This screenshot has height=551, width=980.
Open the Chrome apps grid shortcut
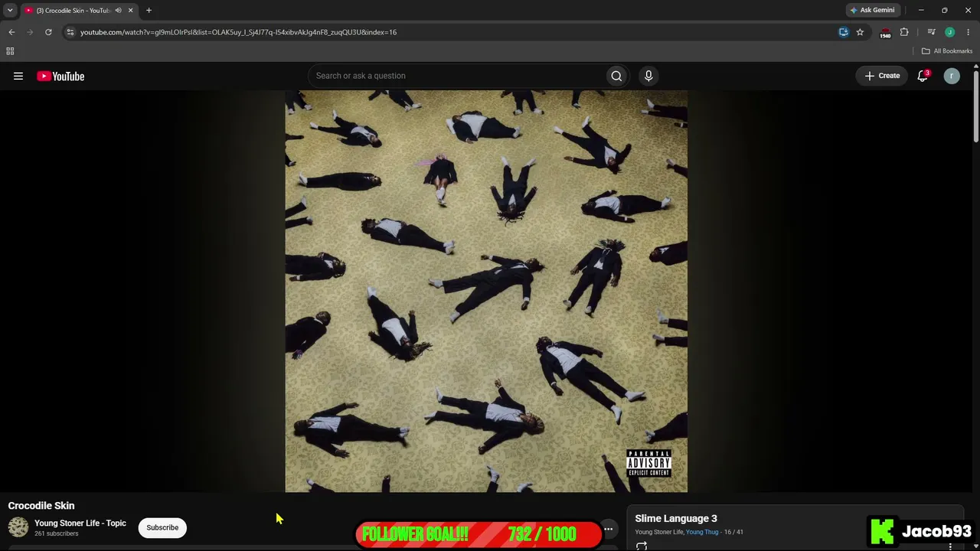(x=10, y=51)
